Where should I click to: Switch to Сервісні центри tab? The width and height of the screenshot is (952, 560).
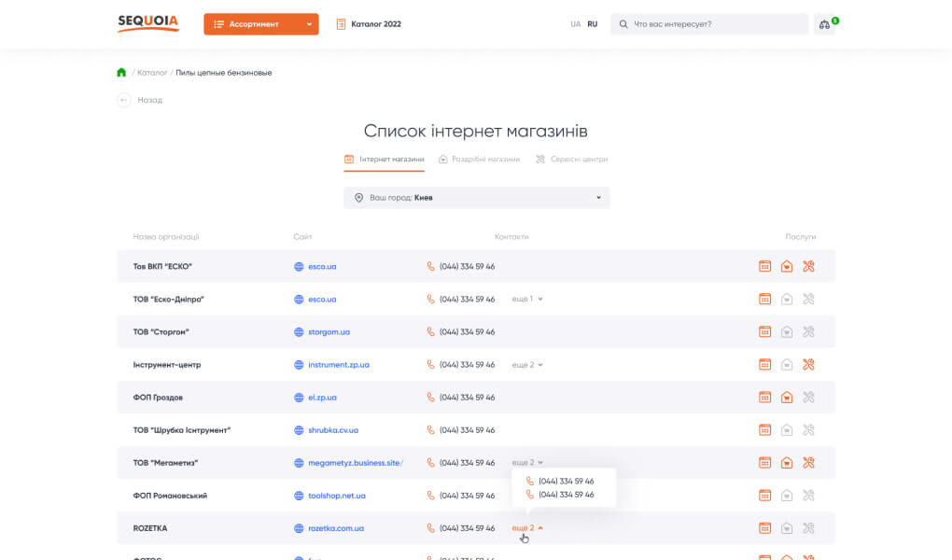pyautogui.click(x=571, y=160)
